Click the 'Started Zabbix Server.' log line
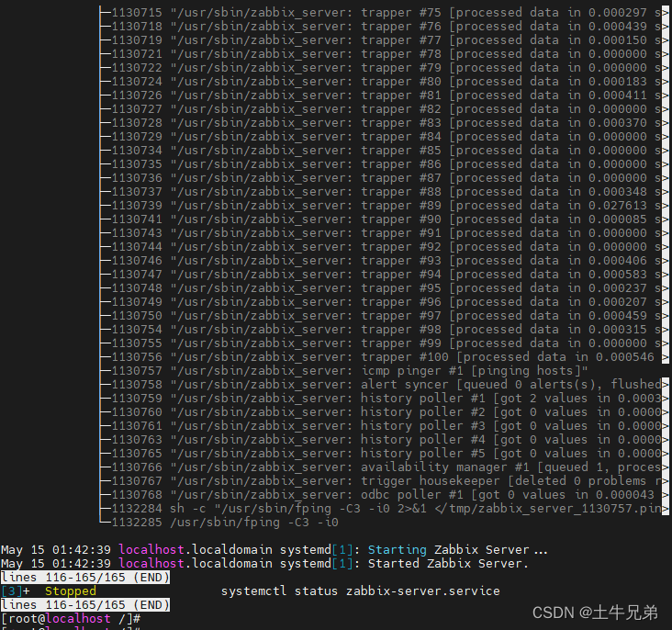672x630 pixels. (x=265, y=564)
